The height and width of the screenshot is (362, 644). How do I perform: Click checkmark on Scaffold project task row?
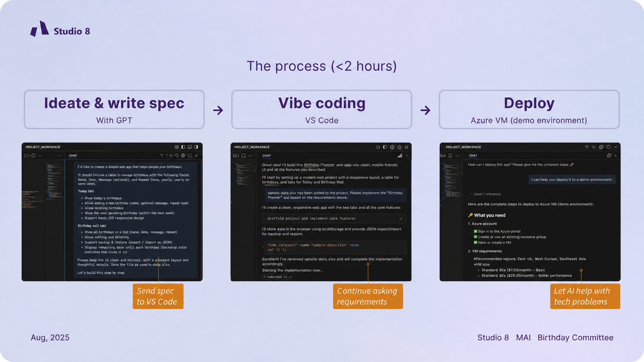coord(401,219)
